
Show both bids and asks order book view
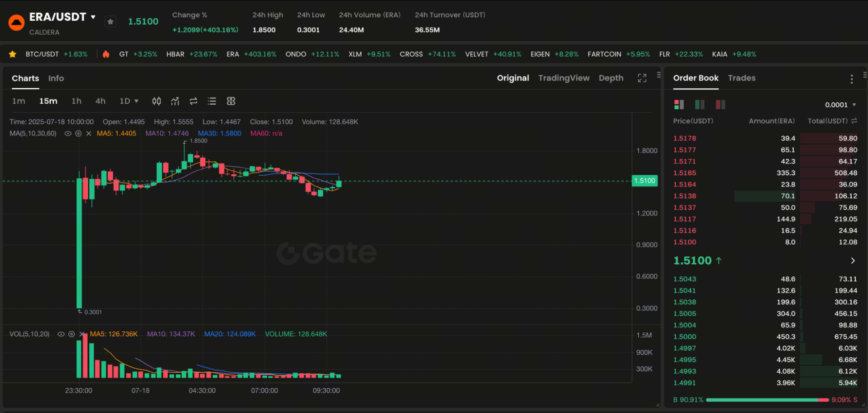point(679,105)
